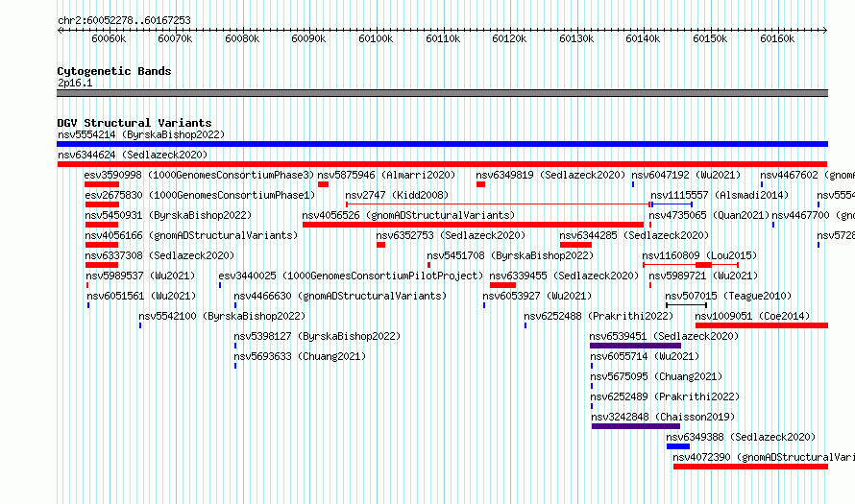Select the nsv507015 (Teague2010) label
The image size is (855, 504).
tap(728, 296)
